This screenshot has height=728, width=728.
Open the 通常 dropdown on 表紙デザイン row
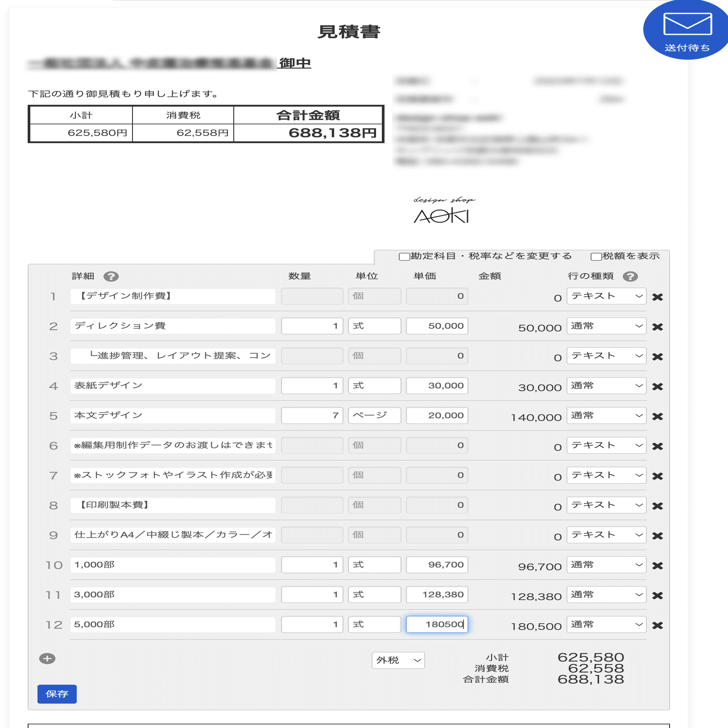click(606, 385)
